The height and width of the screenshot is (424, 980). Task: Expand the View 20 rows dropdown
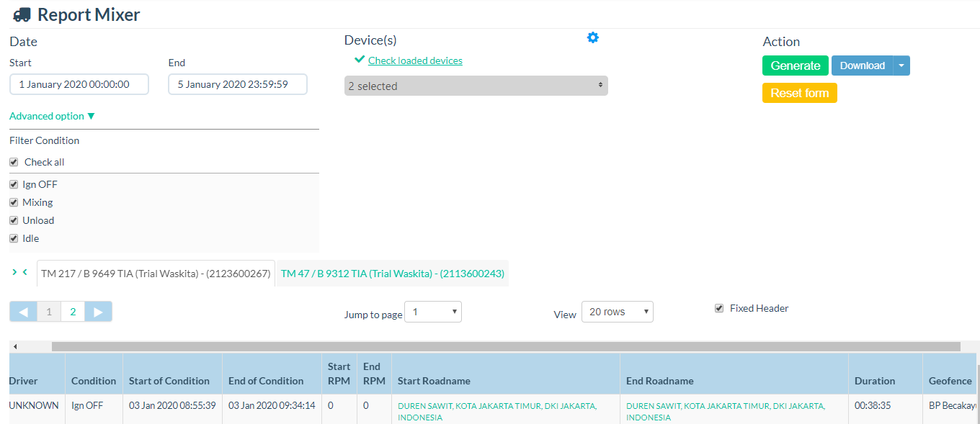pyautogui.click(x=617, y=312)
